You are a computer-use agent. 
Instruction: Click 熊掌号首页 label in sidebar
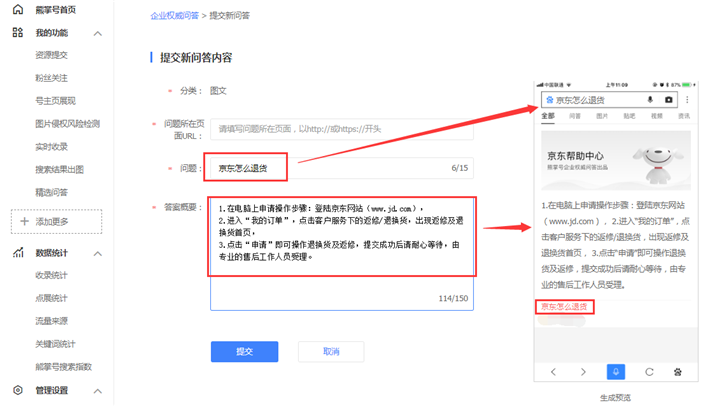[56, 10]
